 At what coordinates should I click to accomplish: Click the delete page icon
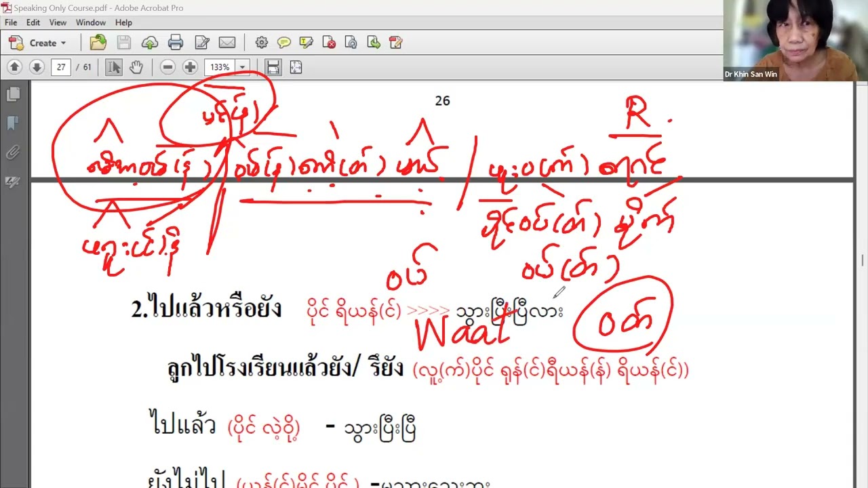[x=329, y=43]
